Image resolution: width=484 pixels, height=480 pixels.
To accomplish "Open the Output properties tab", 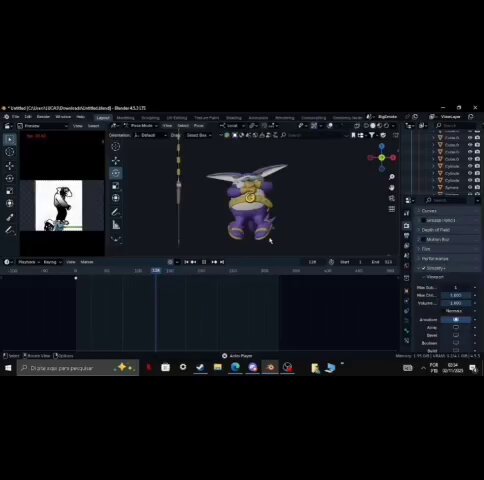I will (x=406, y=236).
